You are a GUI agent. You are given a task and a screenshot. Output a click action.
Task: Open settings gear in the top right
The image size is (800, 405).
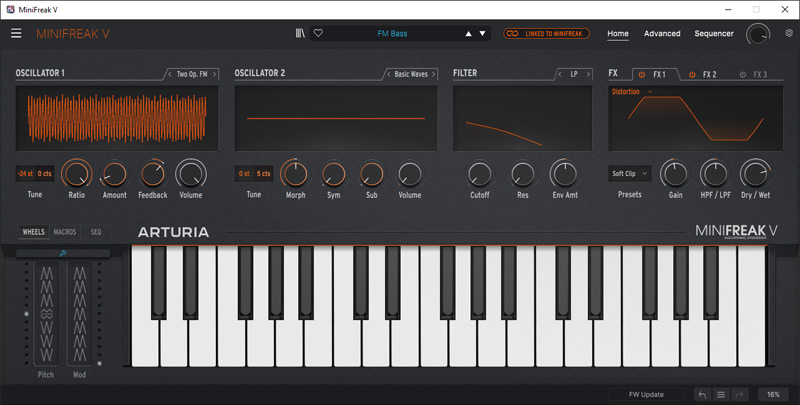[789, 33]
